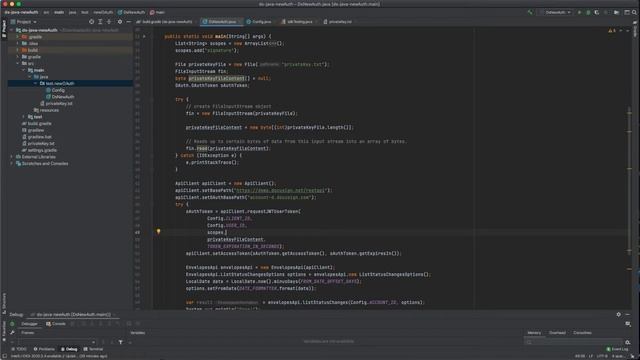Click wrench icon in Debug panel

[12, 333]
